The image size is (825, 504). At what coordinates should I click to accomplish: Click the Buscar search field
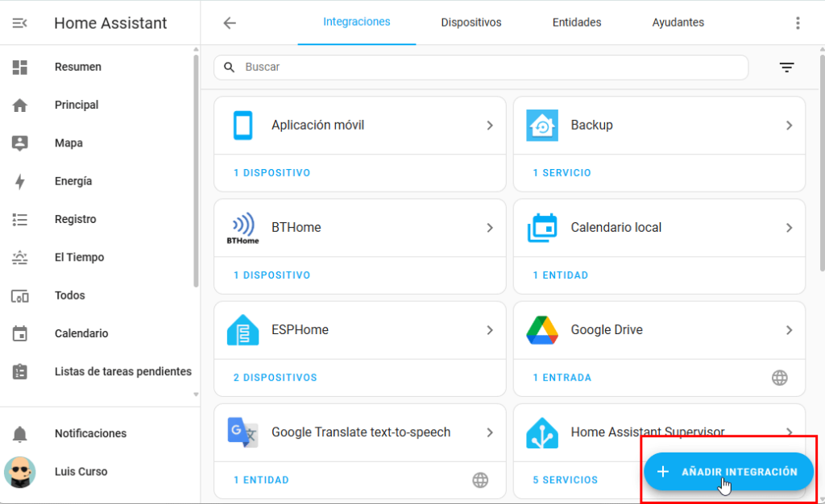[x=483, y=68]
